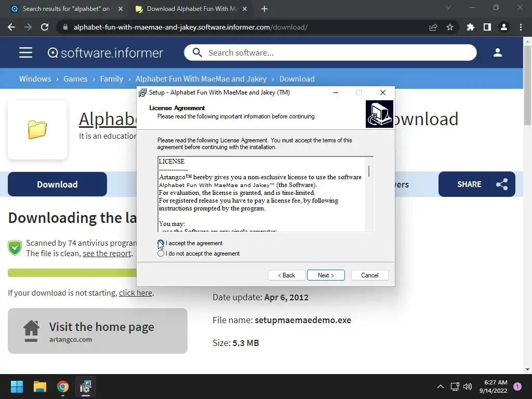This screenshot has height=399, width=532.
Task: Click the home icon in home page card
Action: pos(31,331)
